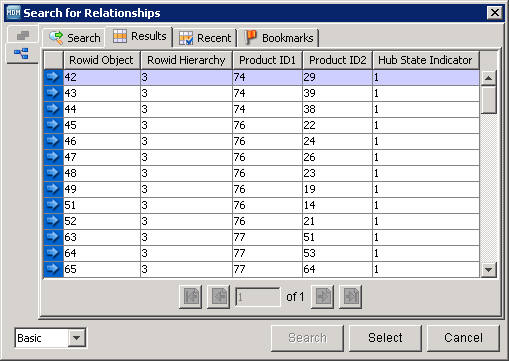Viewport: 509px width, 361px height.
Task: Click the scrollbar down arrow
Action: tap(488, 269)
